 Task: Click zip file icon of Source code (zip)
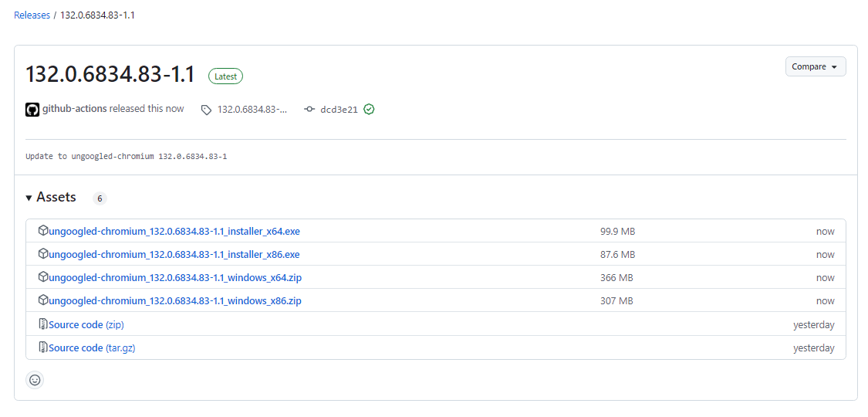coord(42,324)
